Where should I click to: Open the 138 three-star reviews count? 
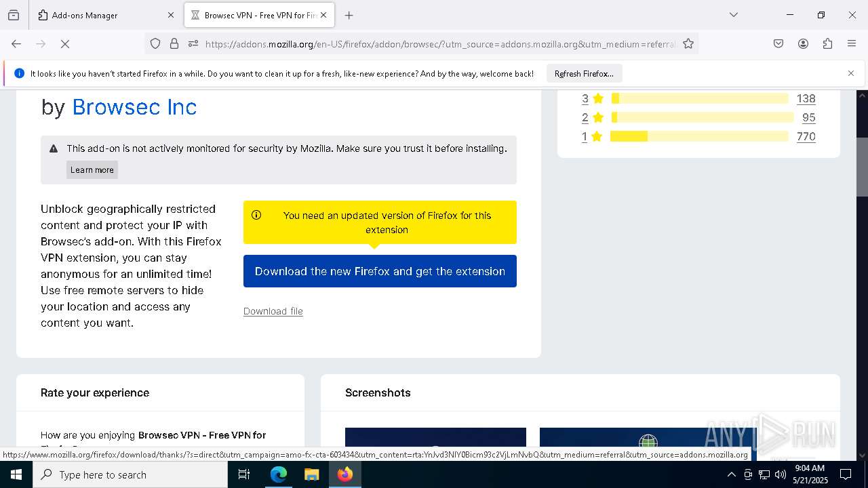pyautogui.click(x=806, y=98)
